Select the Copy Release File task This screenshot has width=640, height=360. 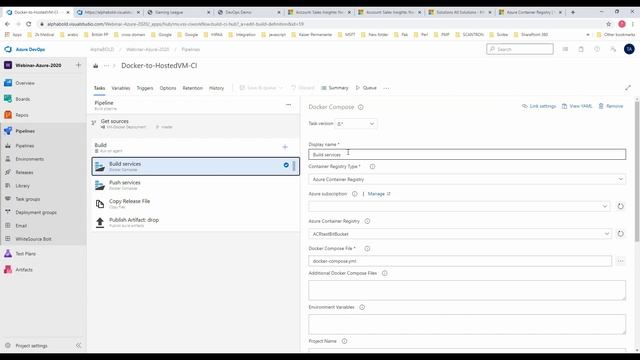point(196,204)
